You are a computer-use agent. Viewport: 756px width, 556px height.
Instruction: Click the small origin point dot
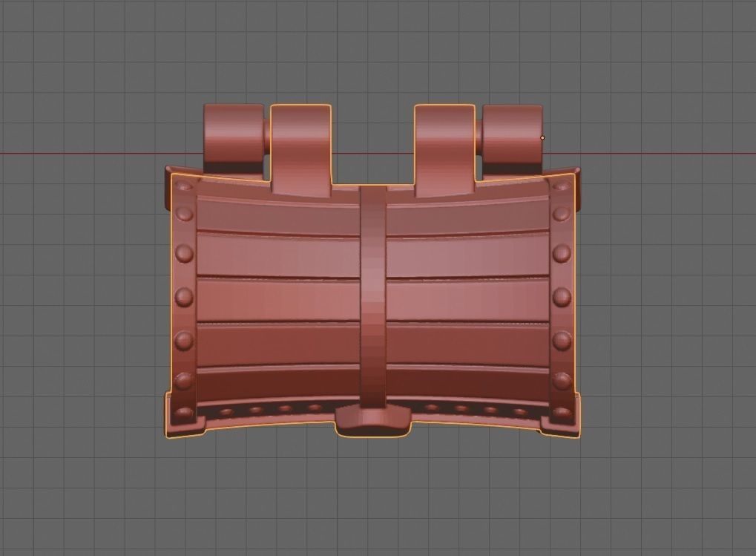542,138
